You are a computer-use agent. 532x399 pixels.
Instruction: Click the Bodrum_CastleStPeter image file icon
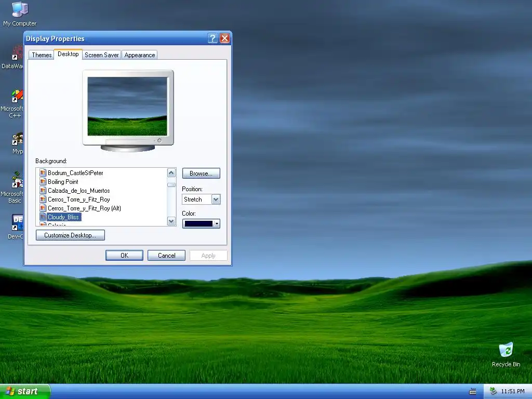[43, 172]
